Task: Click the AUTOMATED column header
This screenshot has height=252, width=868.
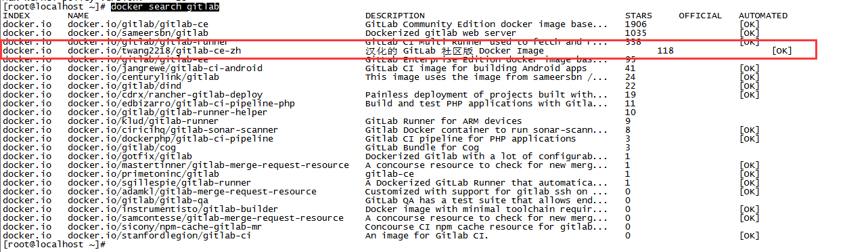Action: point(763,16)
